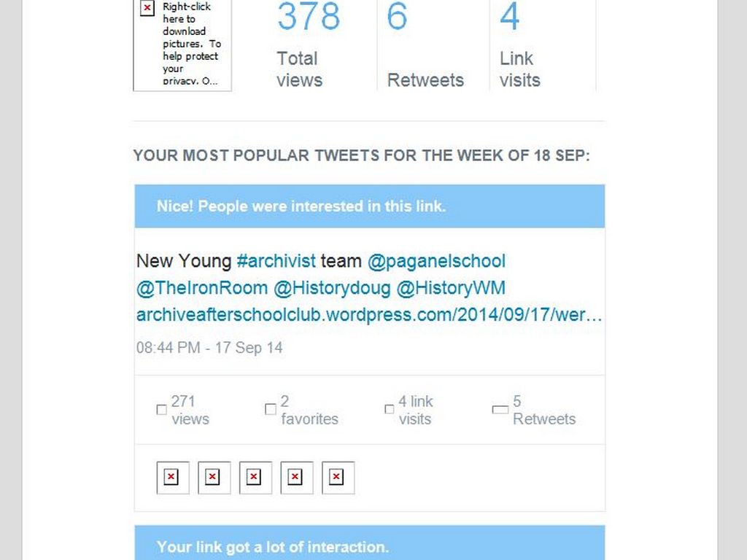Click the "Your link got a lot of interaction" banner

point(369,546)
